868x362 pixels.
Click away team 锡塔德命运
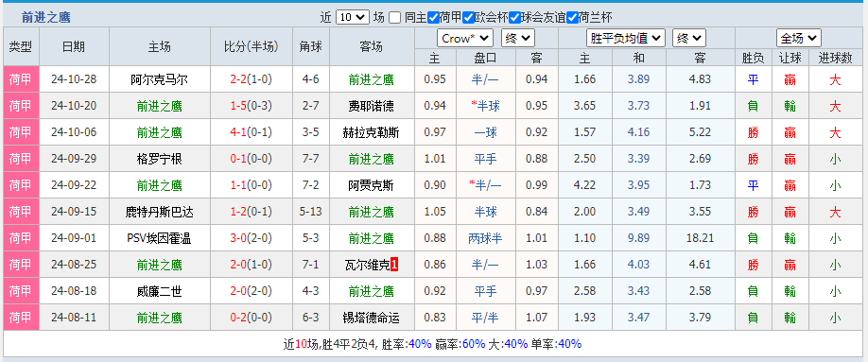(372, 319)
